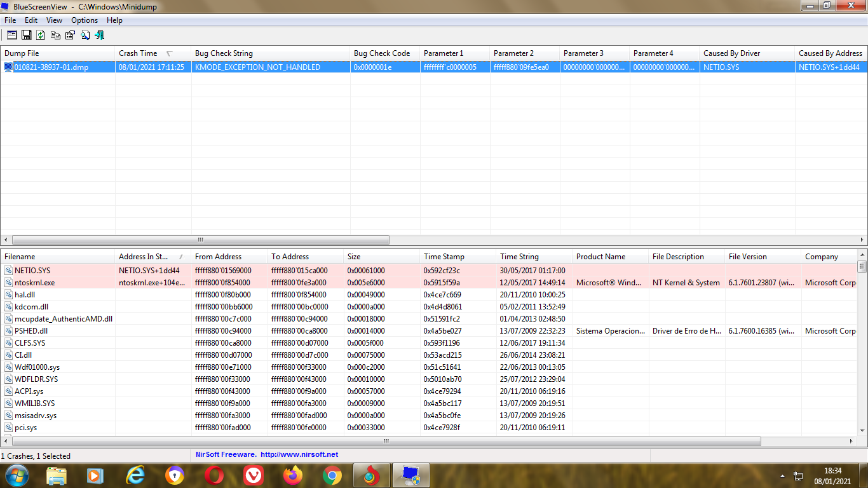Show hidden system tray icons arrow
868x488 pixels.
[x=782, y=476]
